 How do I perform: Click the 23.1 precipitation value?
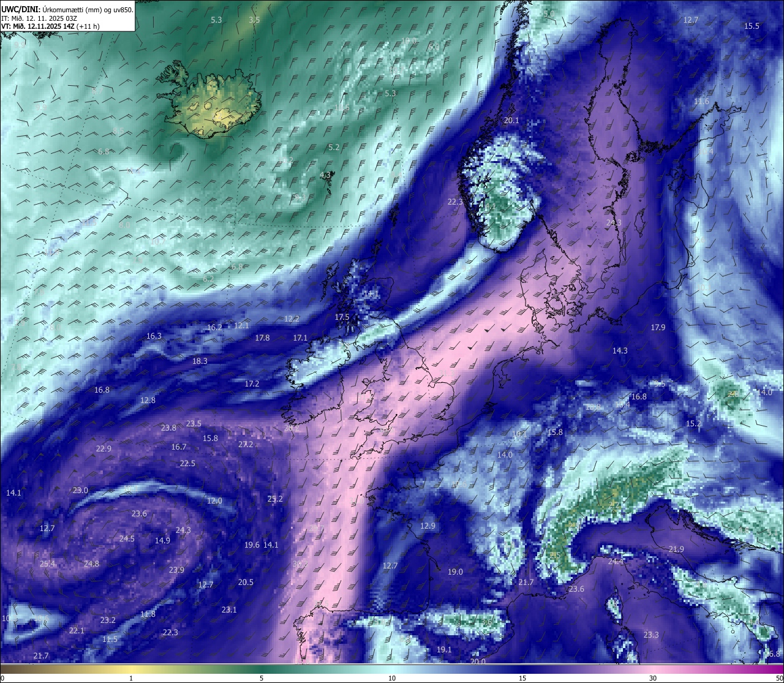click(x=229, y=610)
